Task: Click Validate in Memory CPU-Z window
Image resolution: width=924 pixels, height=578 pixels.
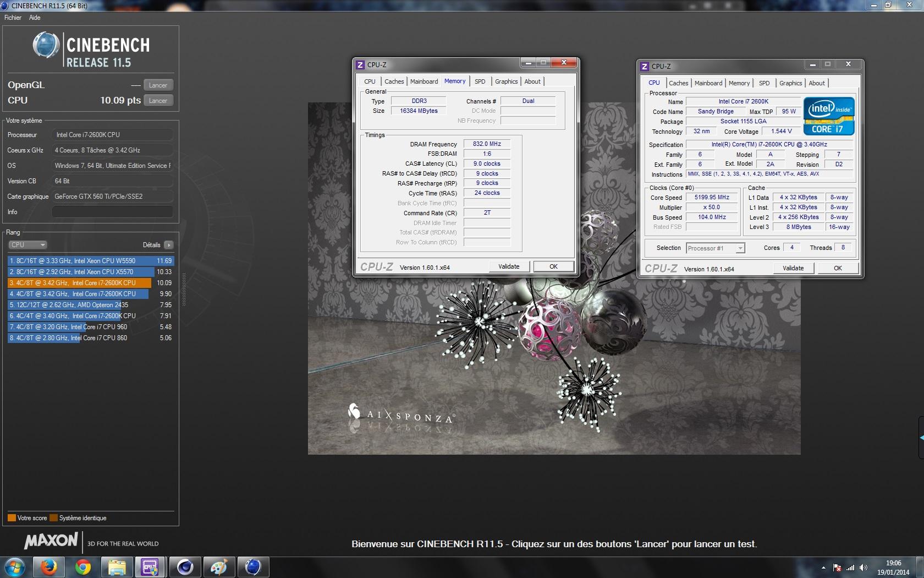Action: (509, 266)
